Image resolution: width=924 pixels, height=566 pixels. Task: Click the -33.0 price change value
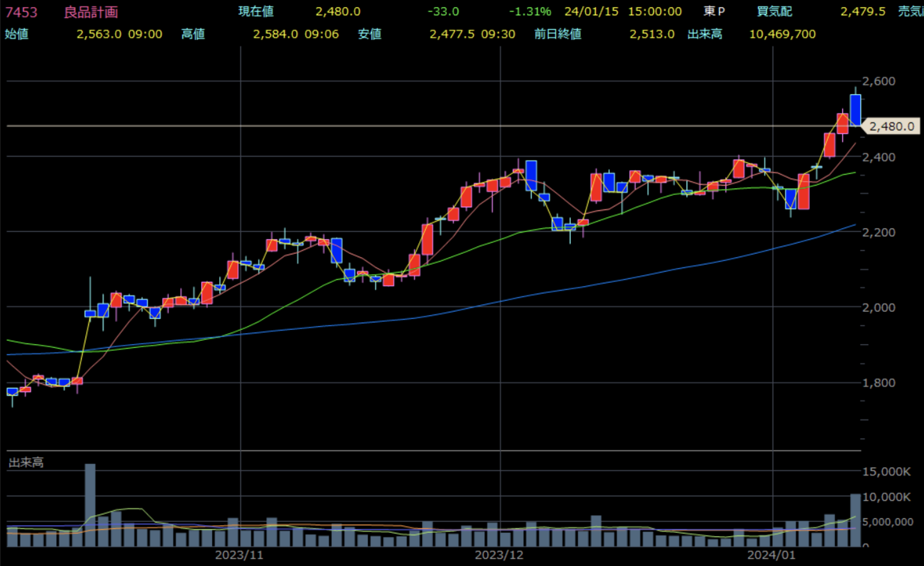pos(443,11)
